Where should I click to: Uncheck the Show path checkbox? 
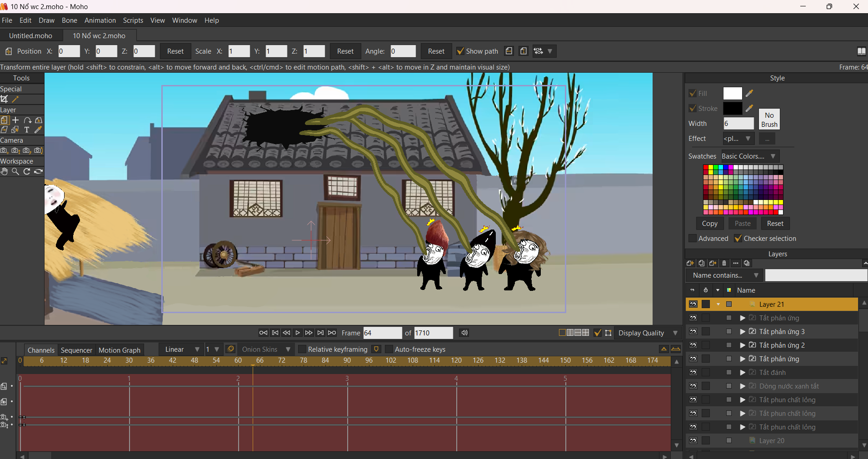pos(460,51)
